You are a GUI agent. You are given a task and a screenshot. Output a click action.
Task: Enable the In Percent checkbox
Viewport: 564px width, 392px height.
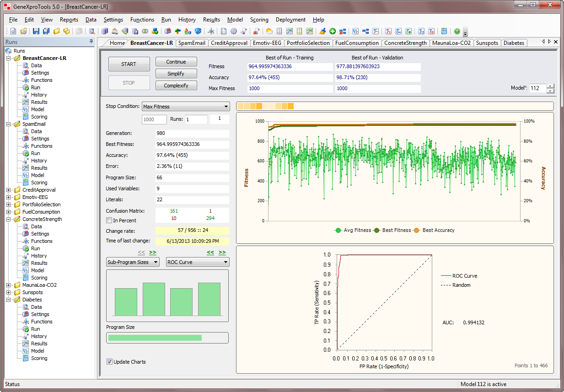(109, 220)
